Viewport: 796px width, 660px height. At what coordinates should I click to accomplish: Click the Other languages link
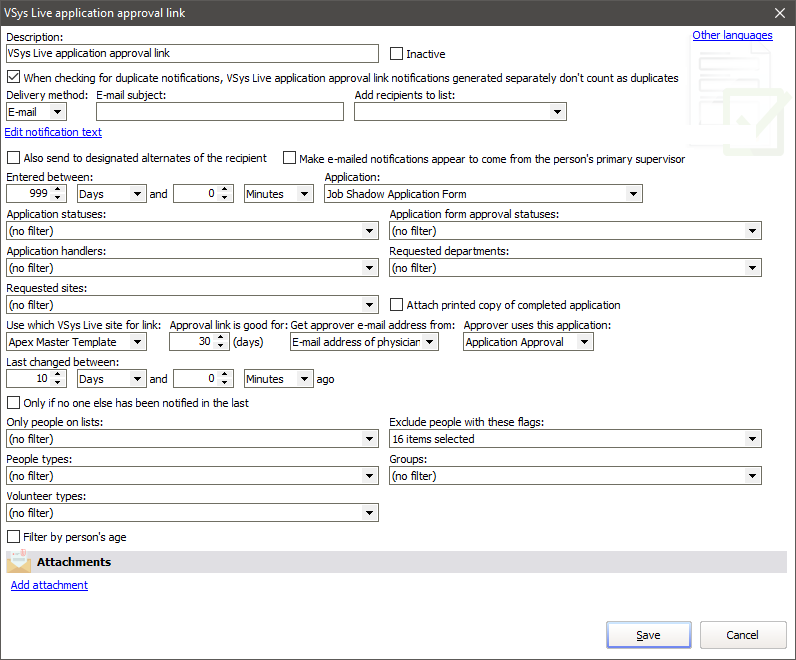click(732, 36)
